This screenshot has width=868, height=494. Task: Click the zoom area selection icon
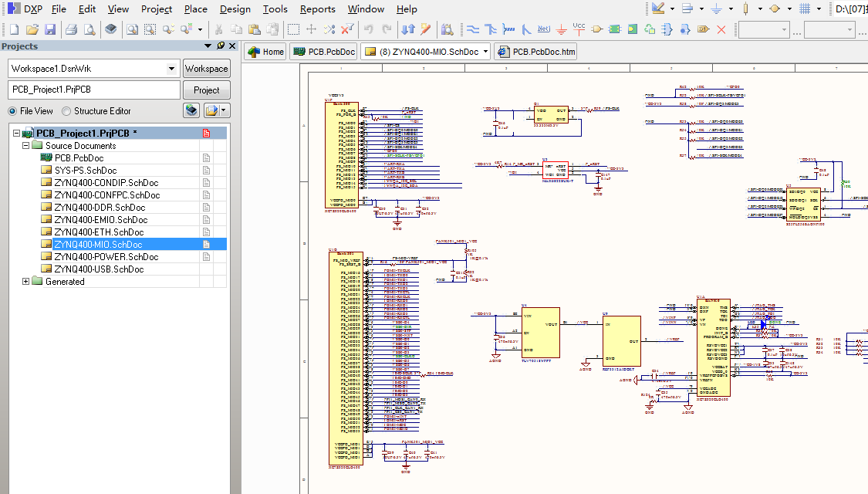pyautogui.click(x=150, y=29)
